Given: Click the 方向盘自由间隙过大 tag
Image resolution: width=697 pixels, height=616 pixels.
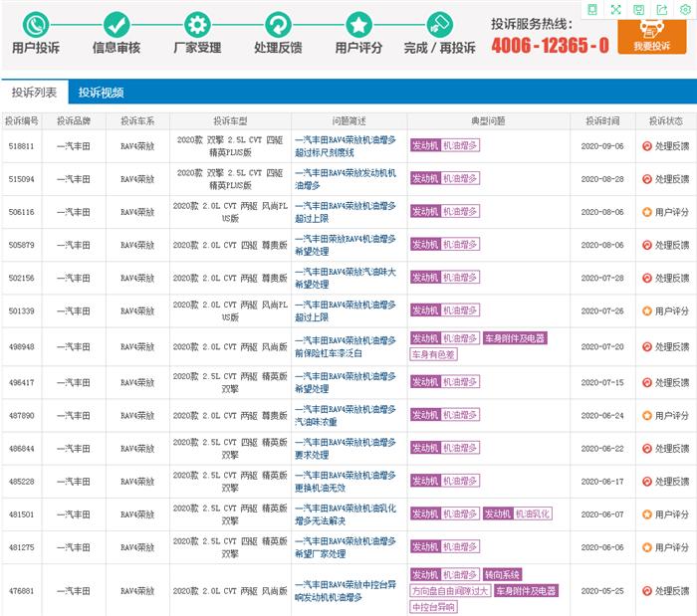Looking at the screenshot, I should point(450,591).
